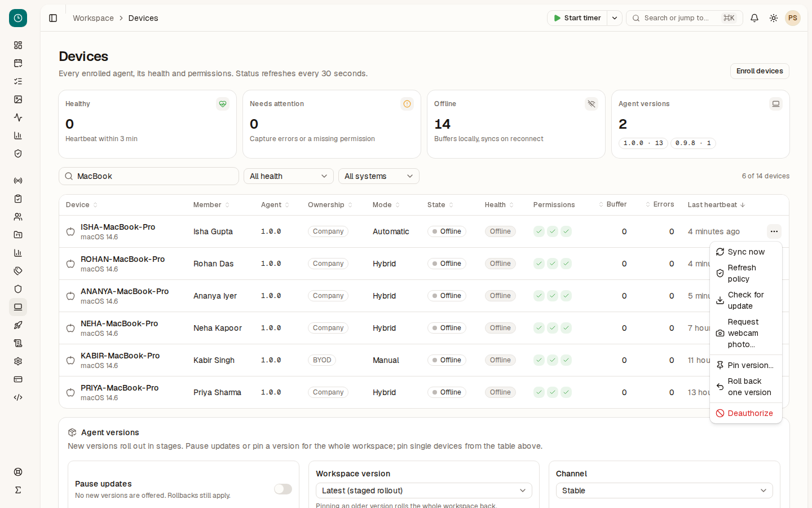Choose Sync now from the menu

746,252
